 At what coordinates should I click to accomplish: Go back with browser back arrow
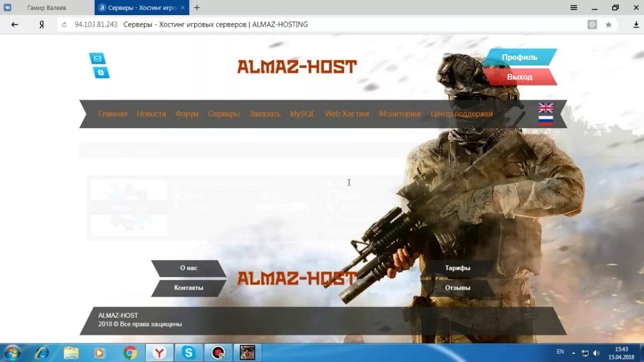coord(15,24)
